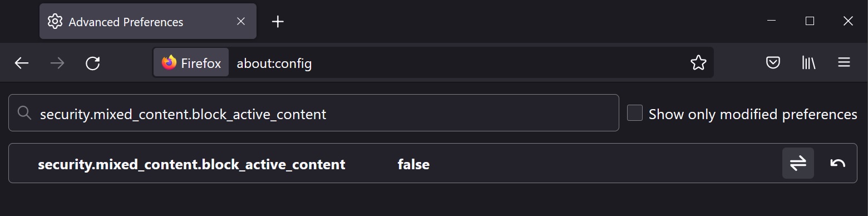This screenshot has width=868, height=216.
Task: Reload the current page
Action: (x=93, y=63)
